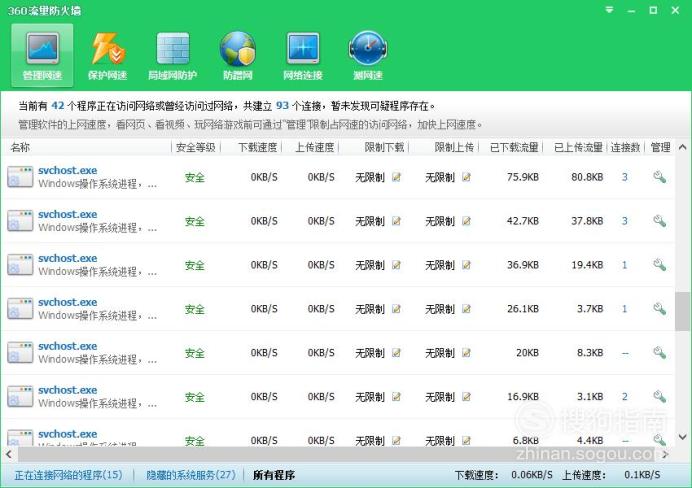Edit download limit for svchost.exe with 36.9KB downloaded
Viewport: 692px width, 488px height.
pos(396,265)
